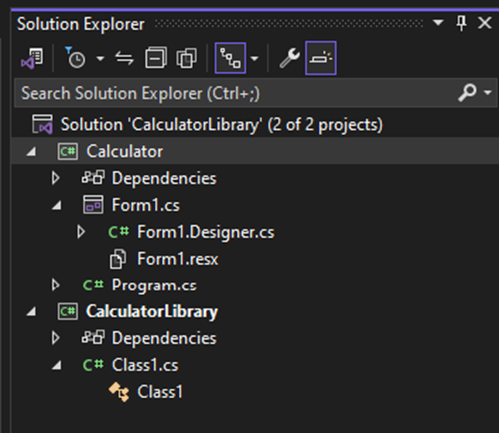
Task: Click the Program.cs C# icon
Action: [93, 285]
